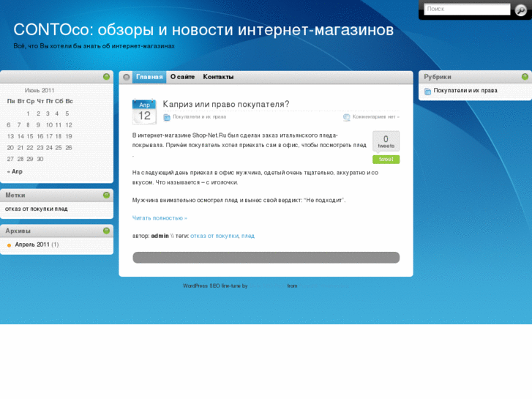
Task: Click the green tweet button
Action: point(386,160)
